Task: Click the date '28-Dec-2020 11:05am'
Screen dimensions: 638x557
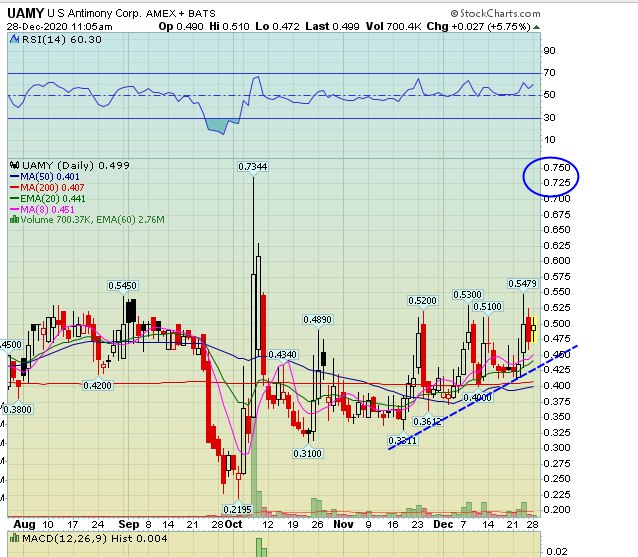Action: (x=59, y=27)
